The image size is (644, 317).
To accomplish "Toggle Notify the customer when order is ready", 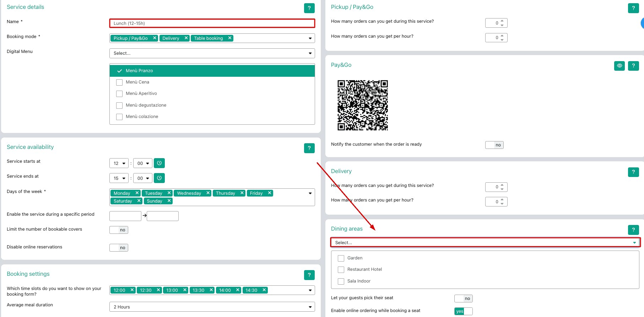I will pyautogui.click(x=494, y=145).
